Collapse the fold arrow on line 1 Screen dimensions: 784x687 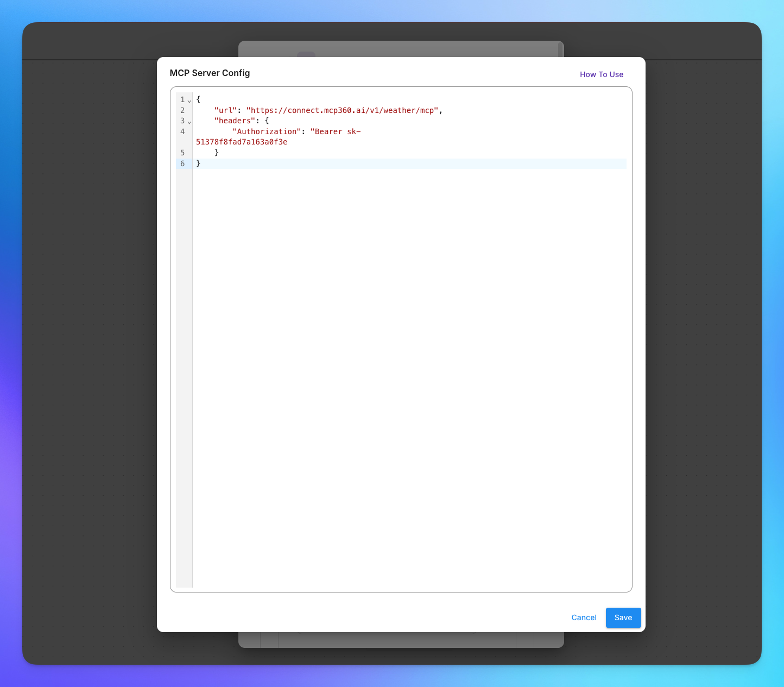(x=189, y=100)
